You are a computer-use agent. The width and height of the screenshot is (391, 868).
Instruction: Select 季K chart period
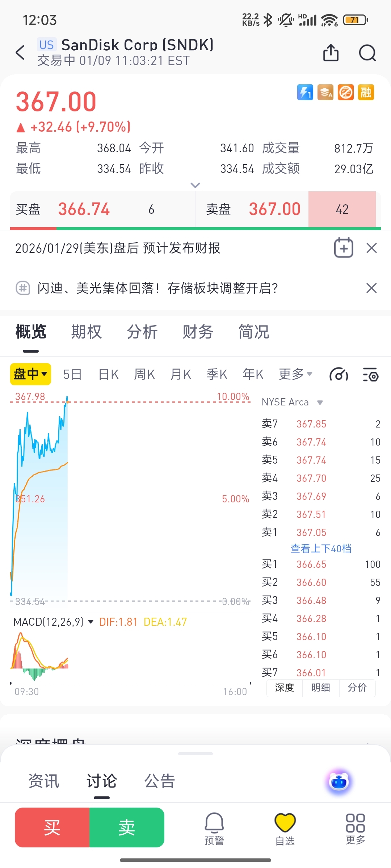point(217,374)
